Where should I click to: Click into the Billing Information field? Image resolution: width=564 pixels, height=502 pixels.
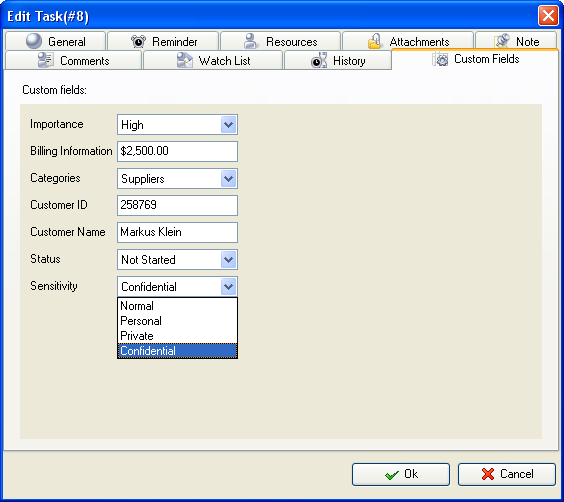pyautogui.click(x=177, y=151)
